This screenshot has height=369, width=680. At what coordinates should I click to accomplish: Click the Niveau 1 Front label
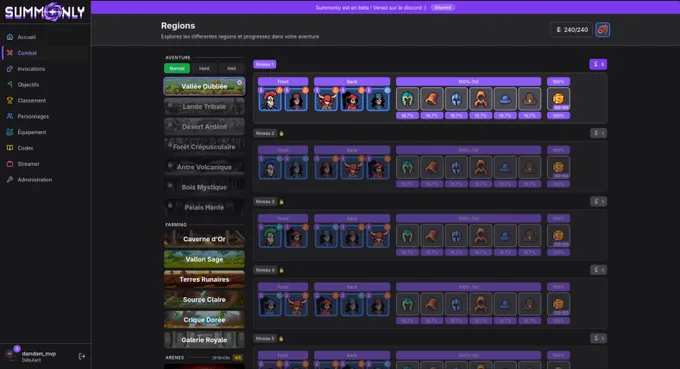283,82
